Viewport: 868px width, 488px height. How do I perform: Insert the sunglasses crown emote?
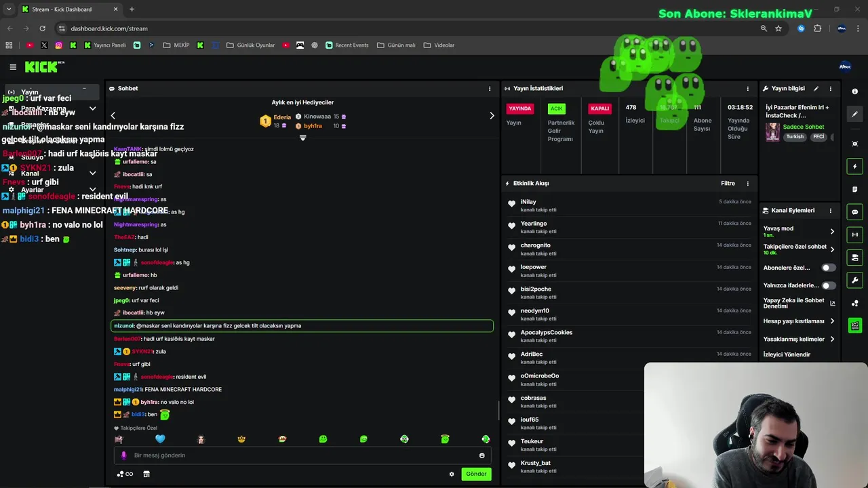241,439
